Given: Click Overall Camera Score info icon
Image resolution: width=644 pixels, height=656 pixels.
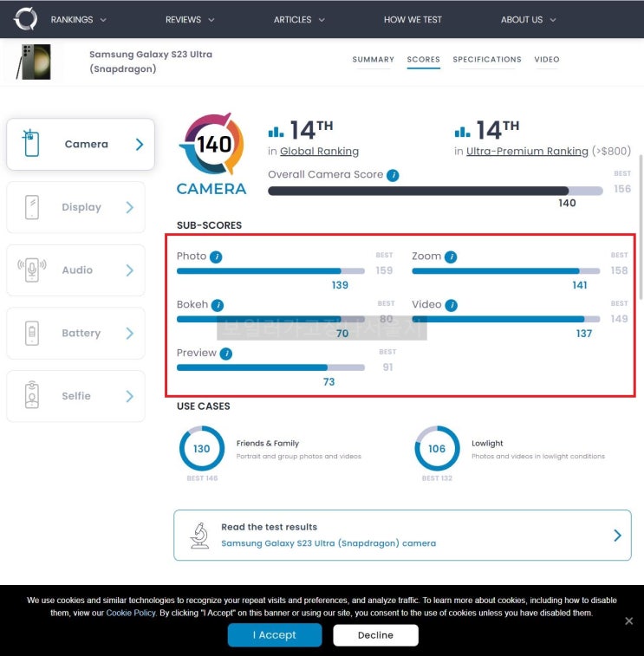Looking at the screenshot, I should coord(393,175).
